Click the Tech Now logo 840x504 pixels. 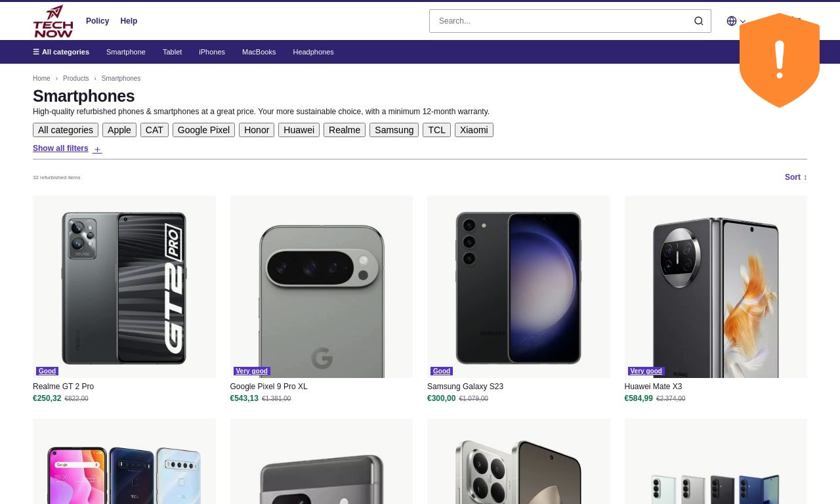coord(53,21)
